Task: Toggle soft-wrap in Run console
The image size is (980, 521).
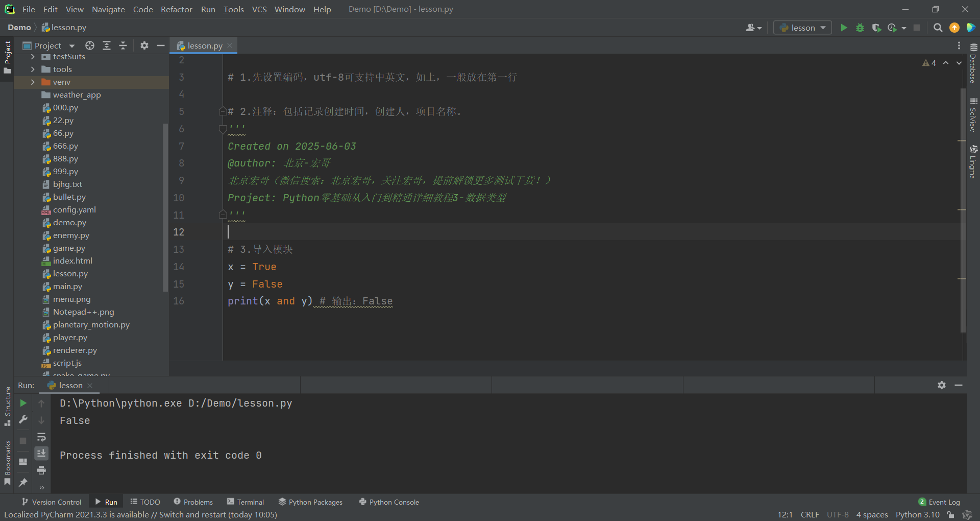Action: pyautogui.click(x=41, y=437)
